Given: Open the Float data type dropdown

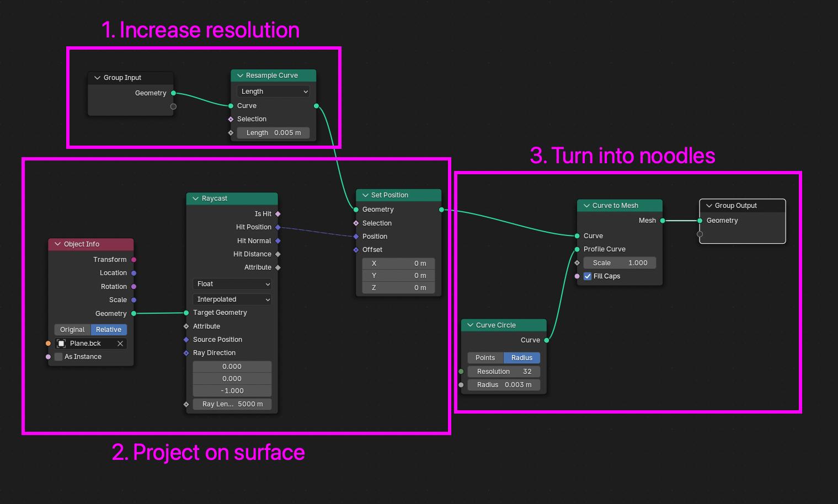Looking at the screenshot, I should pyautogui.click(x=232, y=284).
